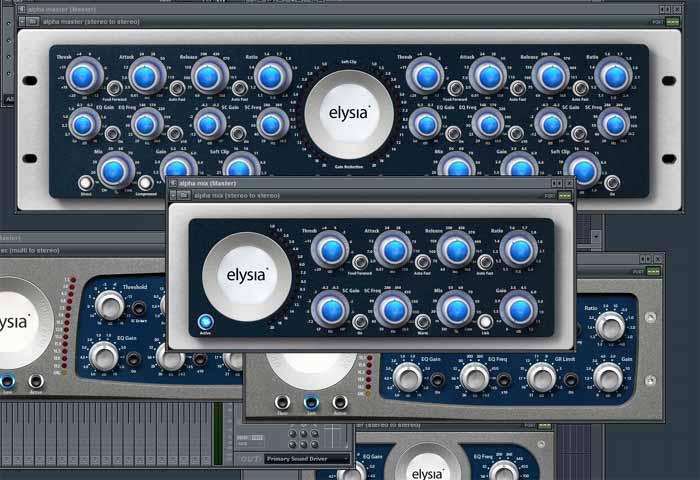Enable the Link switch on alpha mix

[485, 321]
